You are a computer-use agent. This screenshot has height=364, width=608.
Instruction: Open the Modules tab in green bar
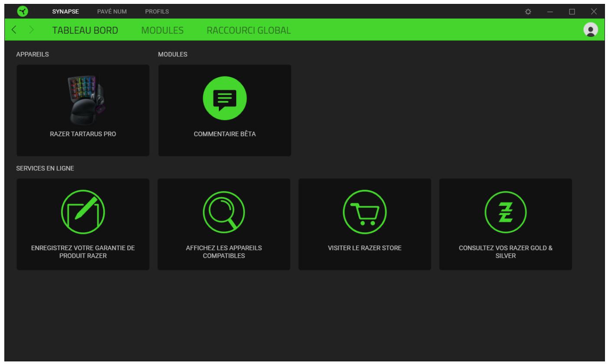(163, 30)
